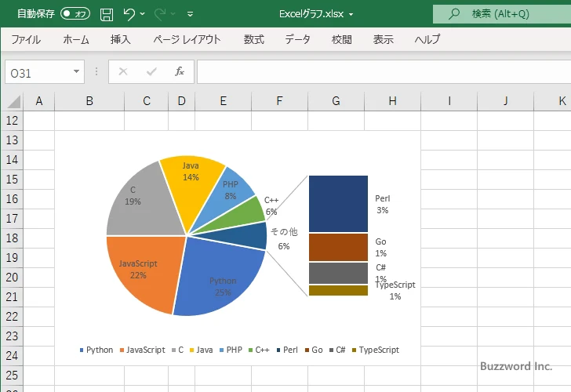This screenshot has width=571, height=392.
Task: Switch to the ホーム tab
Action: coord(76,39)
